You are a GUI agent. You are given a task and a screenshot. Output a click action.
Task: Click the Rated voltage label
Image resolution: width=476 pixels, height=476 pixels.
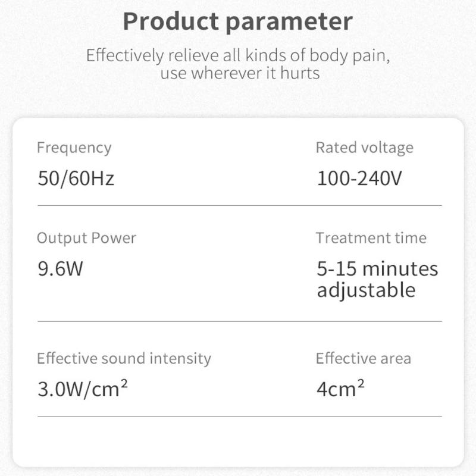[364, 148]
